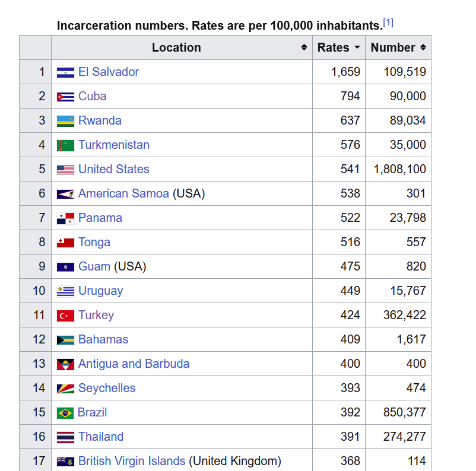This screenshot has height=471, width=476.
Task: Select Rwanda's number value 89,034
Action: point(408,120)
